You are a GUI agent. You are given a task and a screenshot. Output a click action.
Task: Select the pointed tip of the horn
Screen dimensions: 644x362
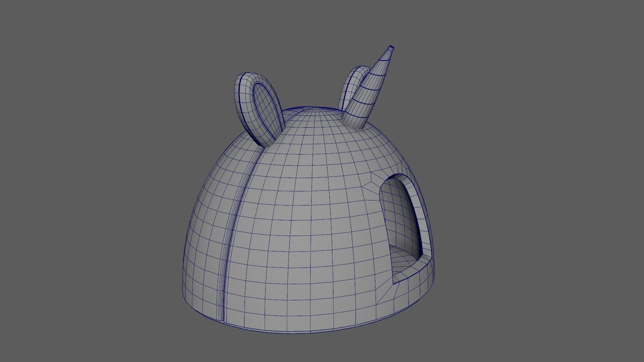(391, 49)
